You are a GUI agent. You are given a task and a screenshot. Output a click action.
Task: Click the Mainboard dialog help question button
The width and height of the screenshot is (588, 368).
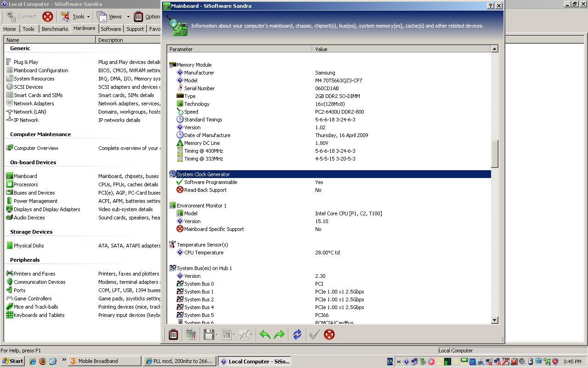pyautogui.click(x=491, y=6)
